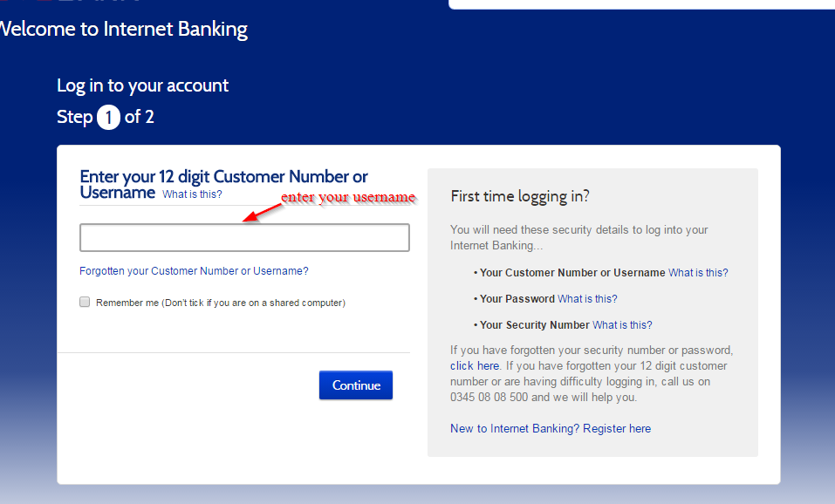The width and height of the screenshot is (835, 504).
Task: Click the step 1 circle indicator
Action: click(108, 117)
